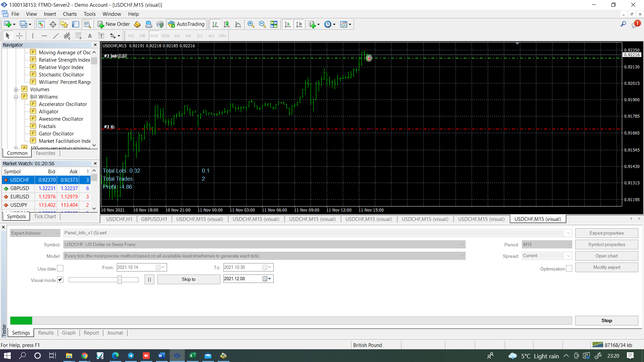644x362 pixels.
Task: Toggle the AutoTrading button
Action: click(x=186, y=24)
